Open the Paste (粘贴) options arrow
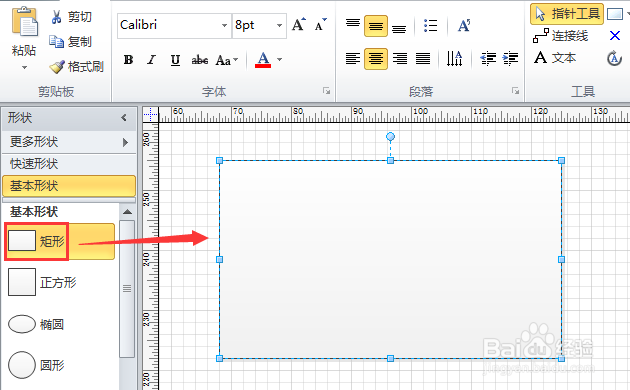The image size is (630, 390). [x=25, y=67]
